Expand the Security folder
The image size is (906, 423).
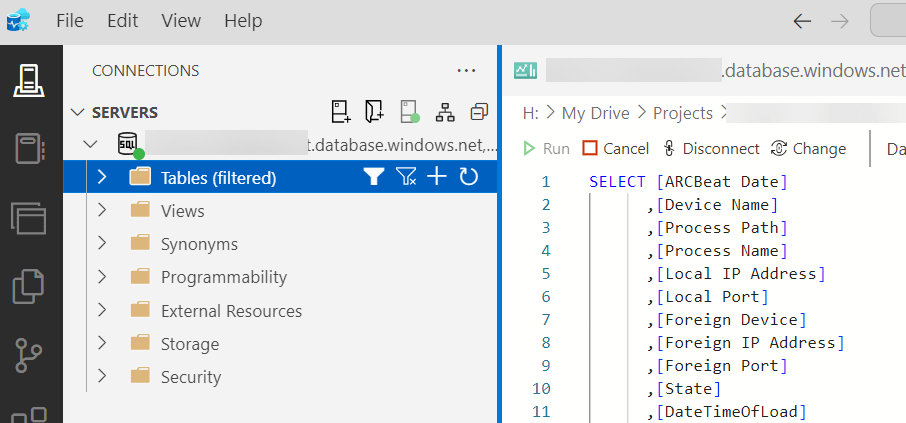point(101,377)
